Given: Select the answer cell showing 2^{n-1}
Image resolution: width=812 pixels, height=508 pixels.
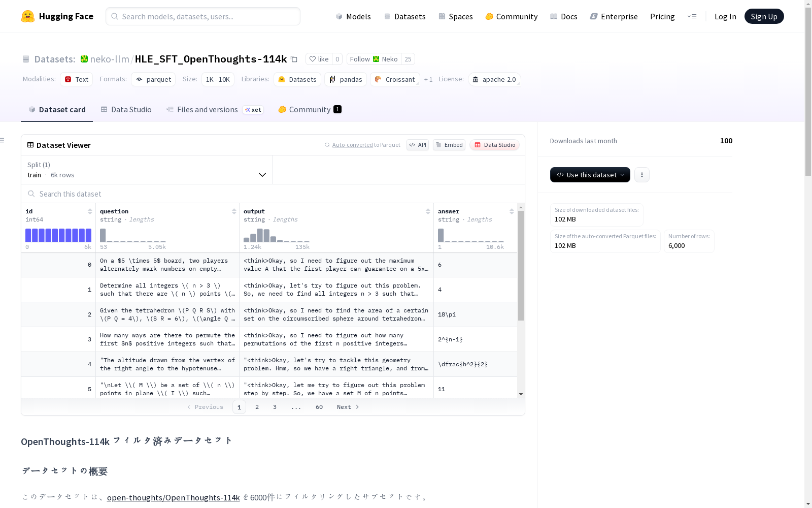Looking at the screenshot, I should (476, 339).
